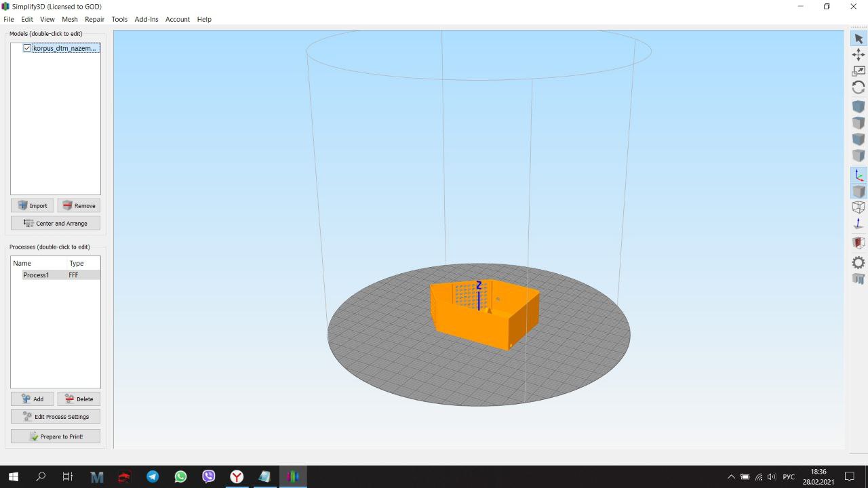Switch to the side view cube
The width and height of the screenshot is (868, 488).
click(x=859, y=156)
